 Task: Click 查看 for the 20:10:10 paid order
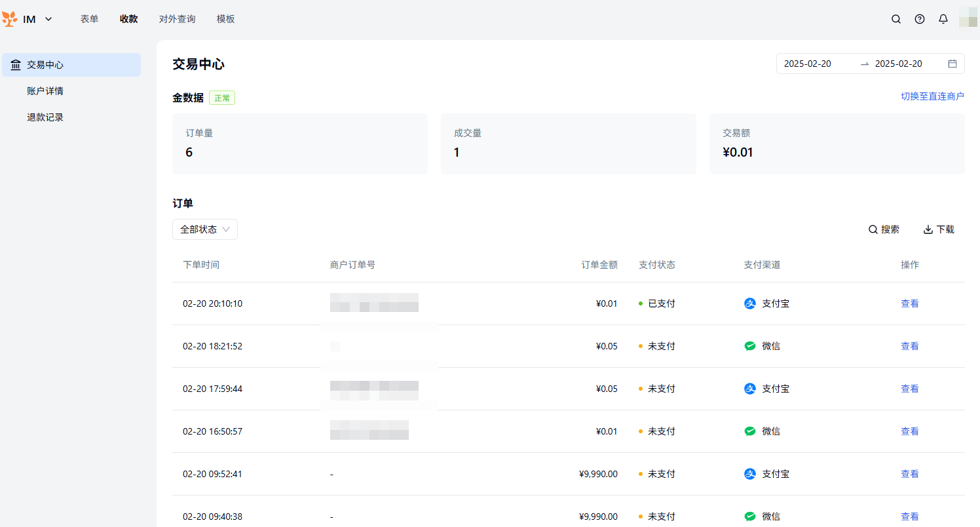pyautogui.click(x=909, y=303)
